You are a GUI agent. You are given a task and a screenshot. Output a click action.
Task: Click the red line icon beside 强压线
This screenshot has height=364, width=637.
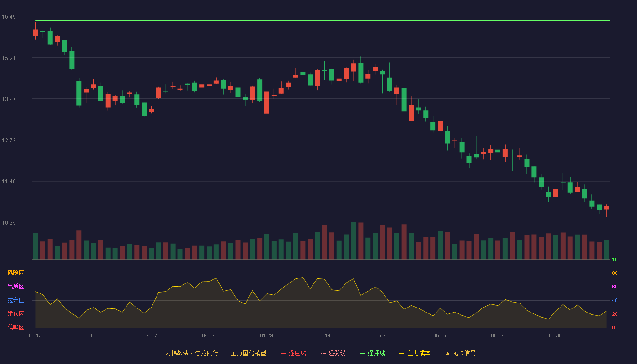point(284,353)
